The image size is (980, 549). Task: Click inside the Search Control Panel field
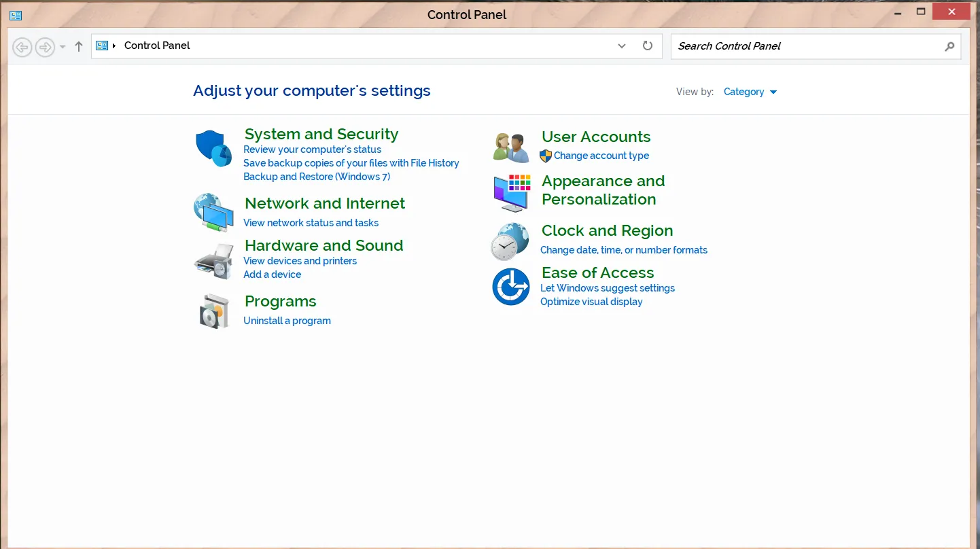805,46
